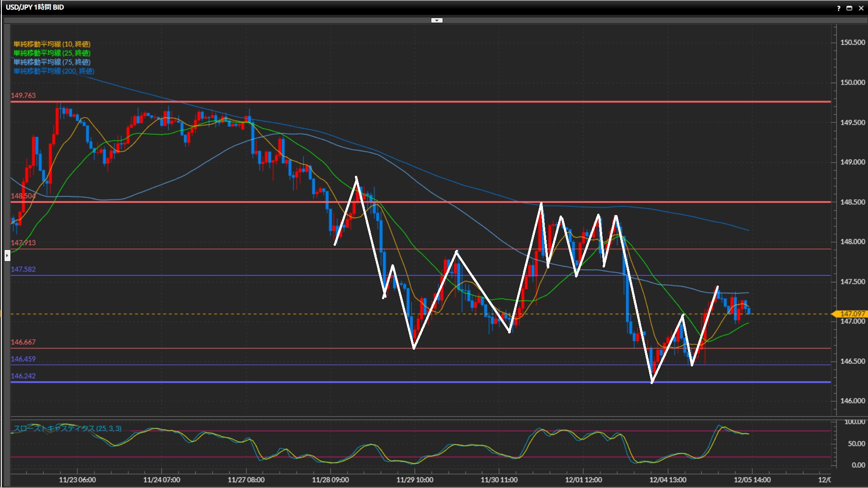Select the resistance line label 148.504
This screenshot has height=488, width=868.
pyautogui.click(x=23, y=196)
